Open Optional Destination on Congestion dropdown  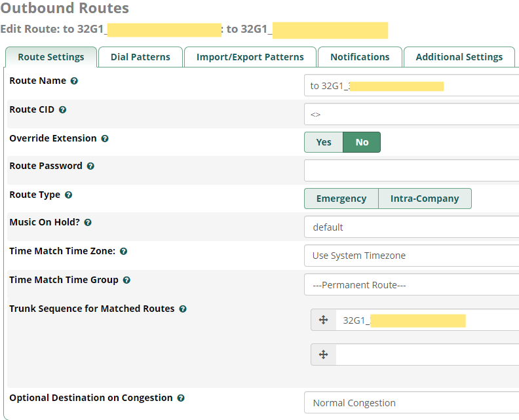point(412,403)
